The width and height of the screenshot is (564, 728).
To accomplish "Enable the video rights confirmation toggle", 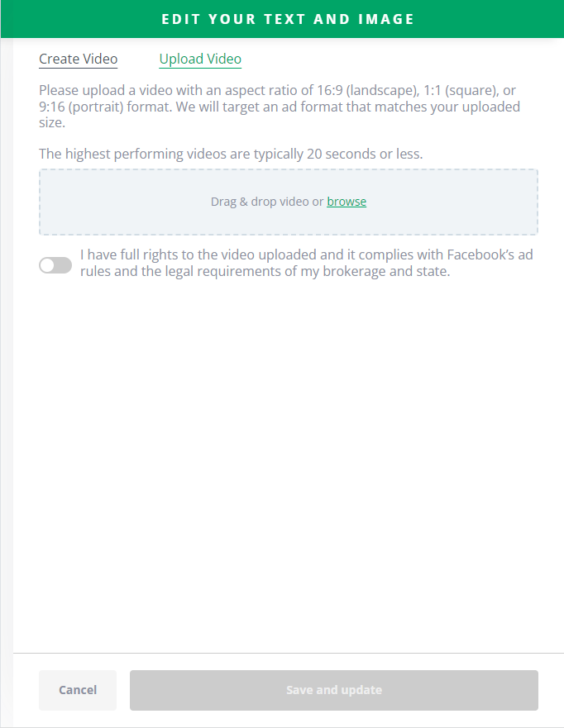I will (x=55, y=264).
